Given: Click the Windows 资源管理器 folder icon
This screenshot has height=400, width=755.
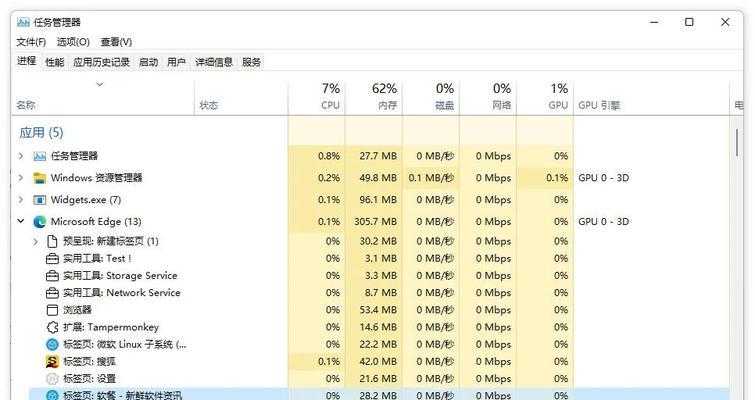Looking at the screenshot, I should (x=39, y=178).
